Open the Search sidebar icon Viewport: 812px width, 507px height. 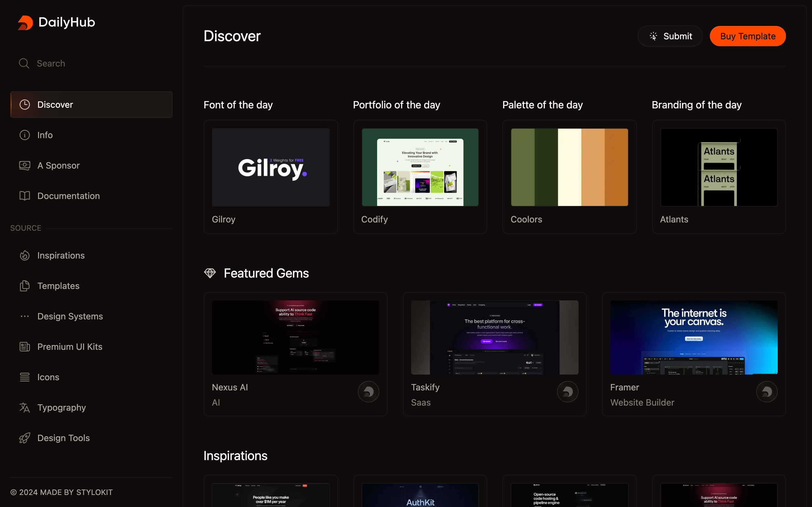pos(24,63)
